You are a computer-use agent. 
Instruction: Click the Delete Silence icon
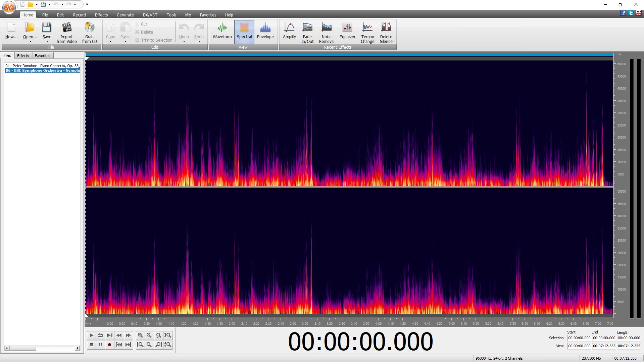[386, 32]
